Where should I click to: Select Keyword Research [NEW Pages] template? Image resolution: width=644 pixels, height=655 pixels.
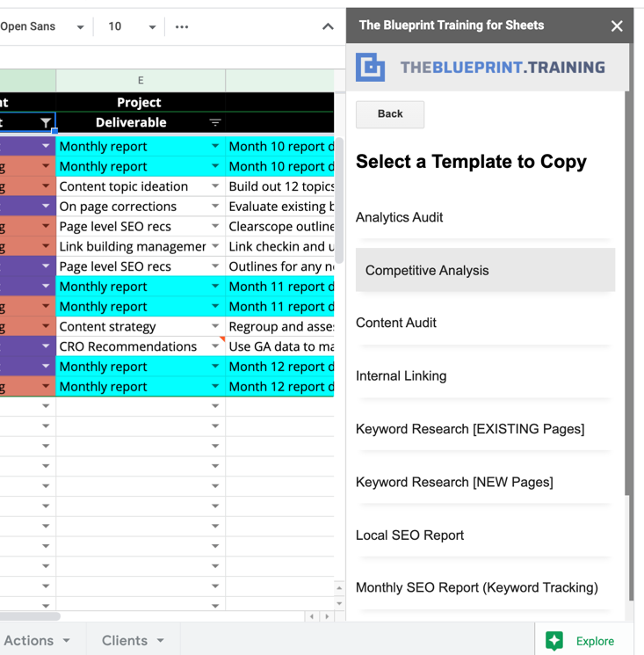click(x=485, y=482)
